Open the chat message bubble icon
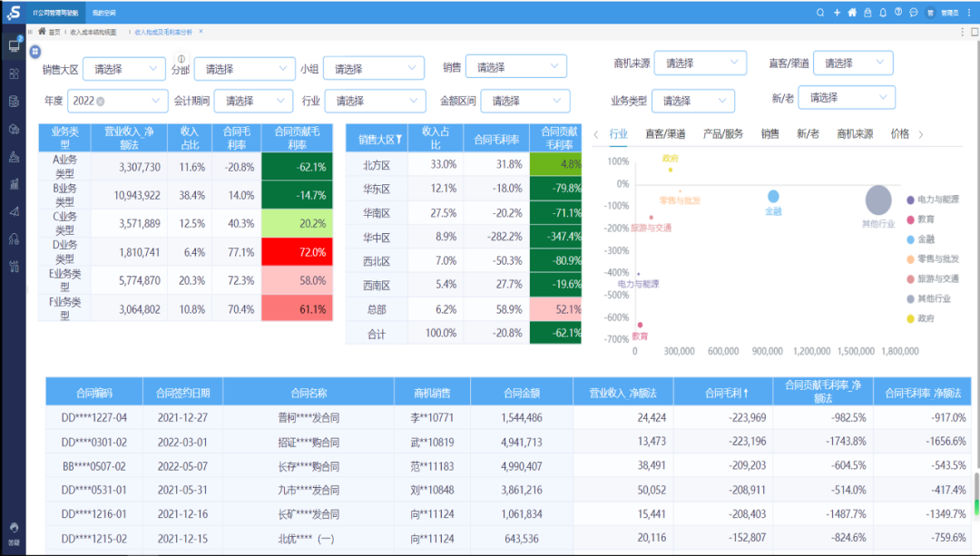 pyautogui.click(x=913, y=13)
